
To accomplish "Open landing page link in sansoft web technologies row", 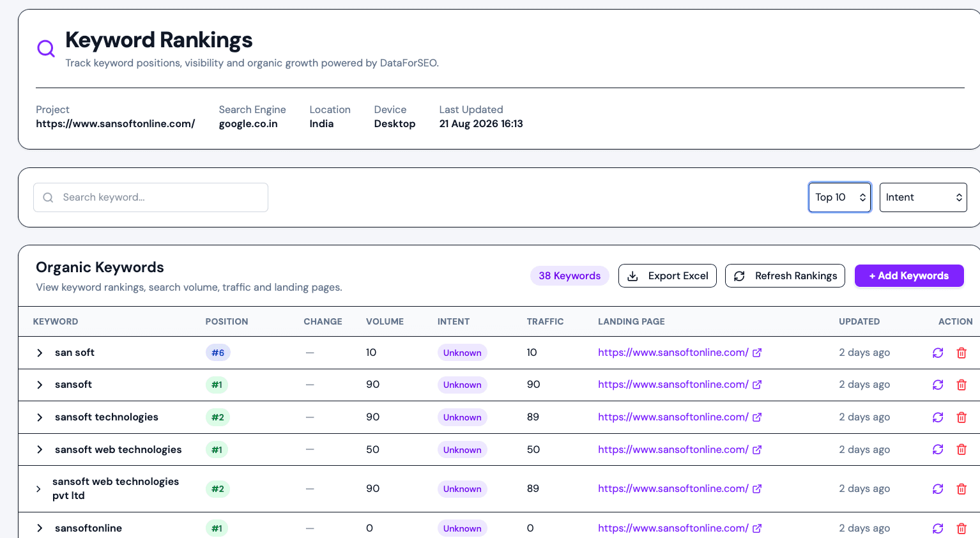I will pyautogui.click(x=673, y=450).
